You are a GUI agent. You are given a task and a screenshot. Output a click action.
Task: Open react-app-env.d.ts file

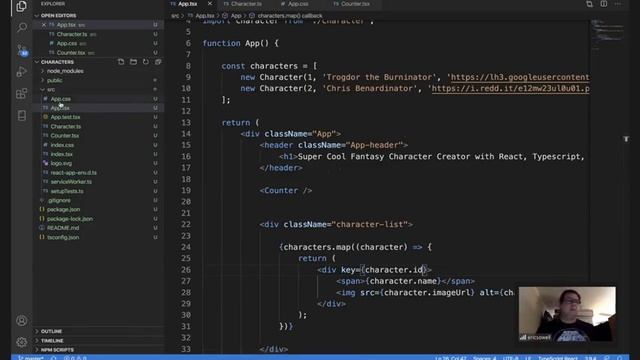point(73,173)
